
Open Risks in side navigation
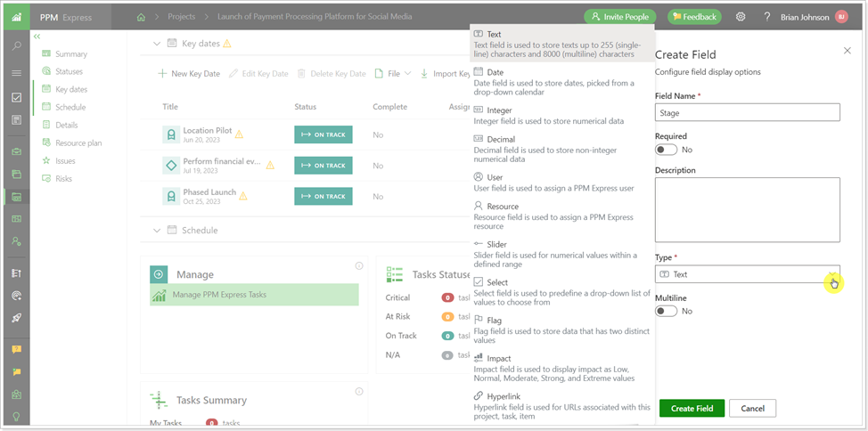tap(63, 179)
